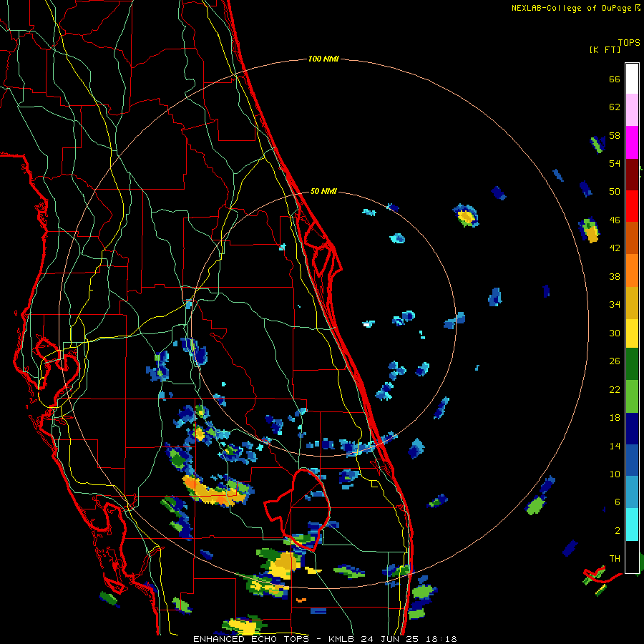
Task: Click the 54 legend value
Action: (x=615, y=163)
